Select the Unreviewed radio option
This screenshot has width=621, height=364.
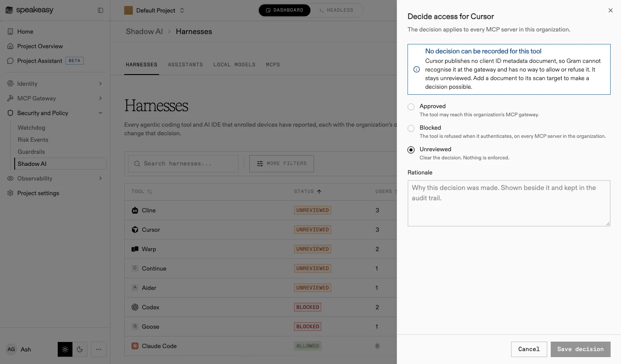(x=411, y=150)
